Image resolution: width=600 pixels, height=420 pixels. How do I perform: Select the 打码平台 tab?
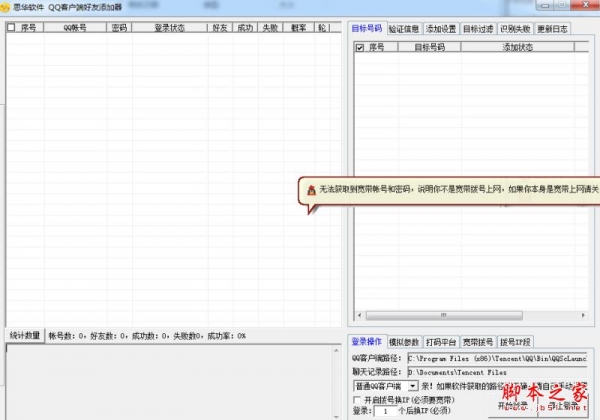click(441, 342)
